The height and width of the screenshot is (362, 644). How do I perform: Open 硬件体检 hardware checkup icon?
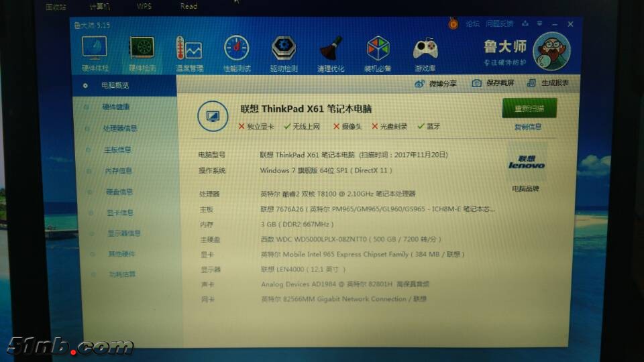click(x=95, y=54)
